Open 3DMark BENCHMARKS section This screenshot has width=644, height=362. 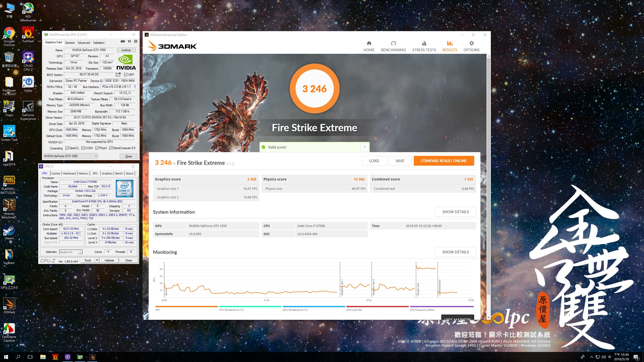pyautogui.click(x=393, y=47)
